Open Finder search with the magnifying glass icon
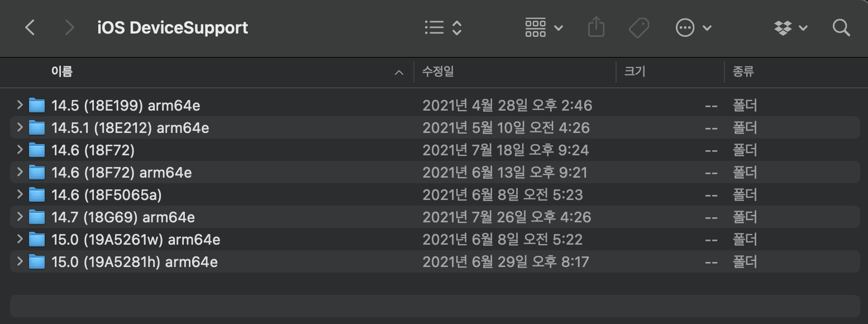 point(841,27)
